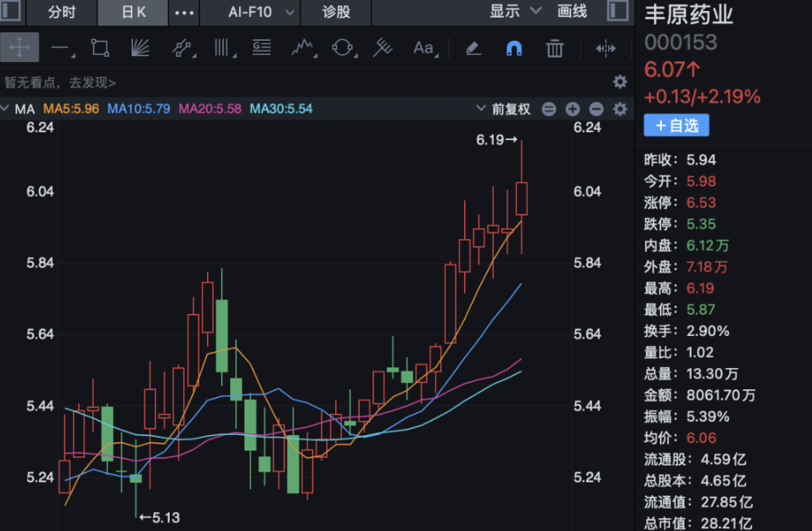
Task: Click the 总股本 4.65亿 row
Action: (x=695, y=481)
